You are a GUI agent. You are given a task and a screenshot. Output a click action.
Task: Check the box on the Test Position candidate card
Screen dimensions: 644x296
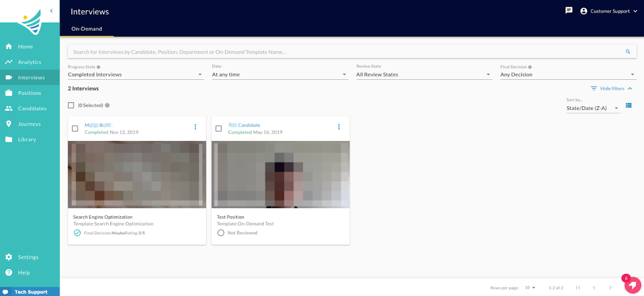pos(219,128)
